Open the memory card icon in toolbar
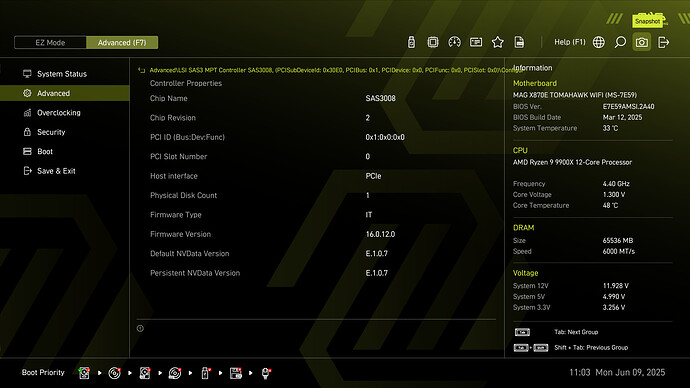The image size is (690, 388). 476,42
